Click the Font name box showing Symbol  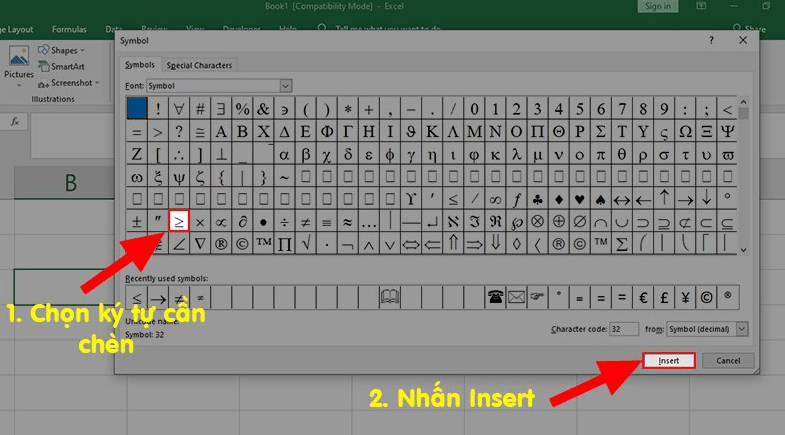click(213, 86)
